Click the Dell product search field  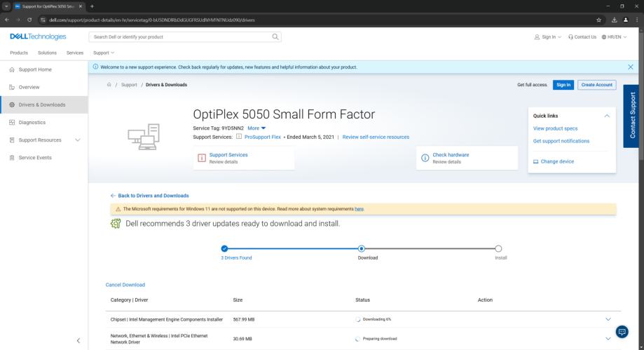click(x=181, y=36)
